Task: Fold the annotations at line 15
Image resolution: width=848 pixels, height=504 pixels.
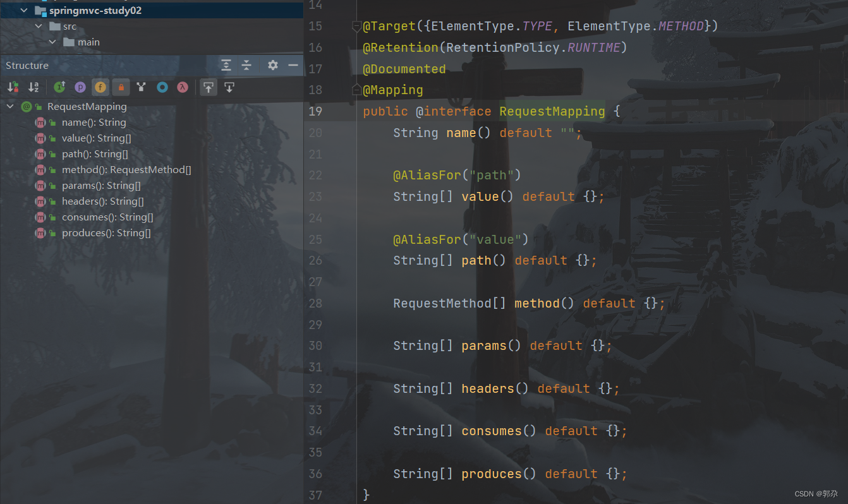Action: pos(356,26)
